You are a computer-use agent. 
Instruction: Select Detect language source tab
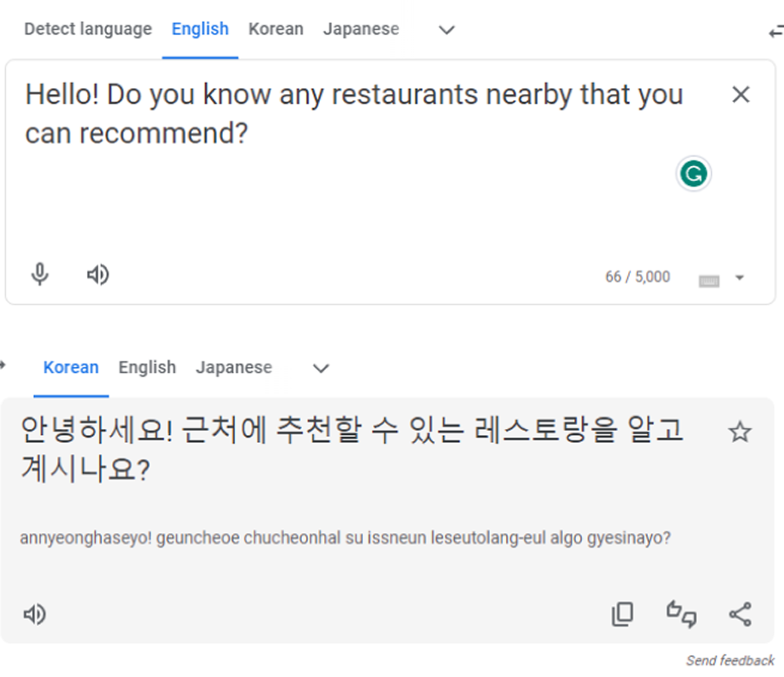click(x=88, y=29)
